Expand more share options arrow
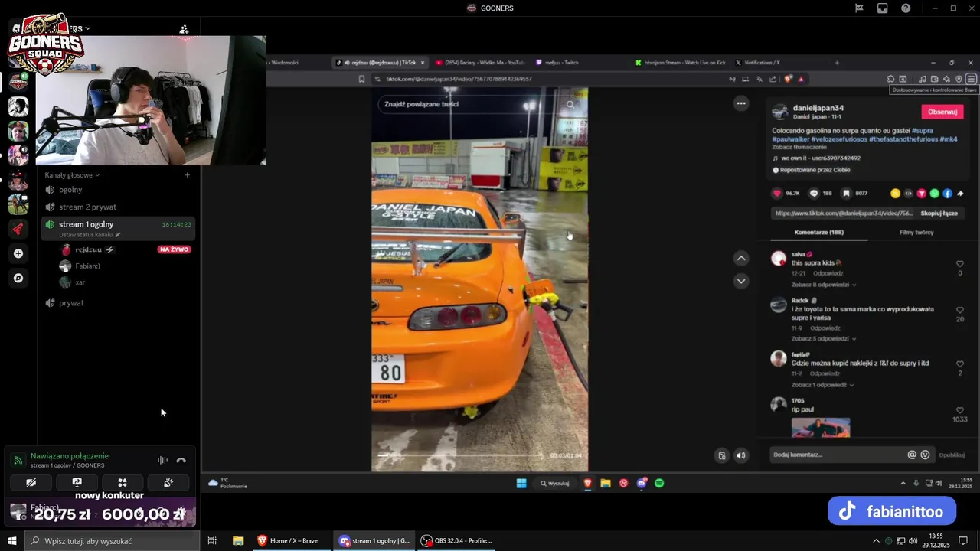The width and height of the screenshot is (980, 551). pyautogui.click(x=960, y=194)
